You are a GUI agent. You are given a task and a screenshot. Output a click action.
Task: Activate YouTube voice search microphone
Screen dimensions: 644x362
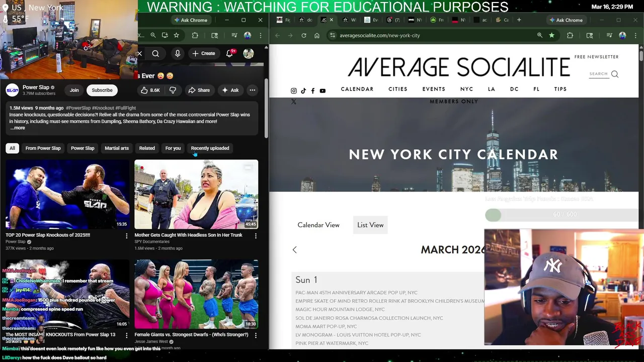178,53
